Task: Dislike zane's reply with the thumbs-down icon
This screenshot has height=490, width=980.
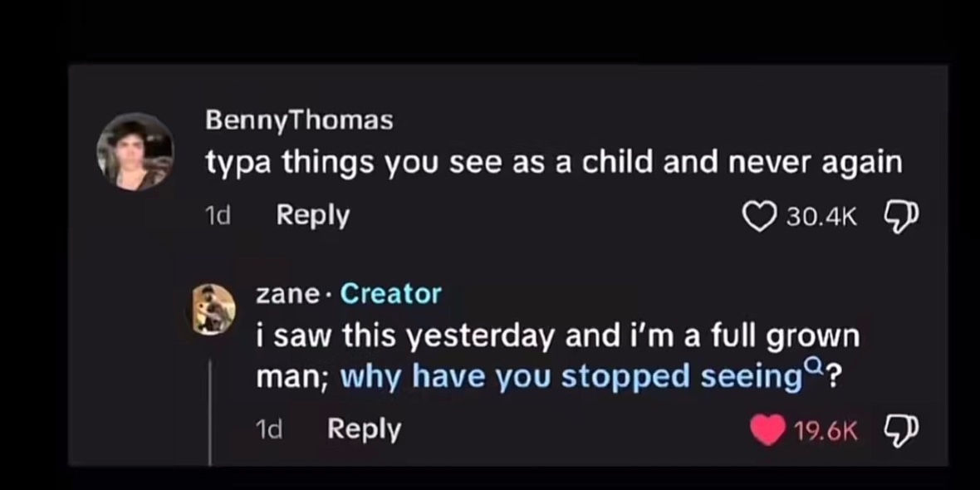Action: (902, 431)
